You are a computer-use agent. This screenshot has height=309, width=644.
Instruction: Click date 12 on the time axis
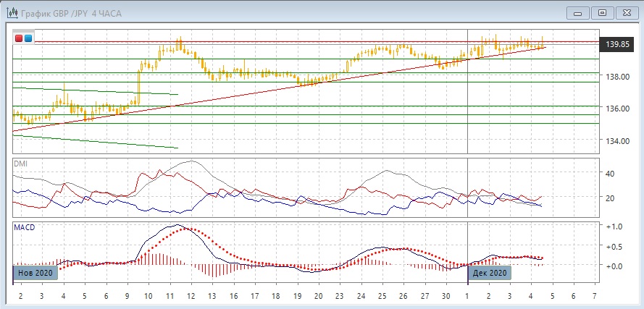click(x=191, y=297)
